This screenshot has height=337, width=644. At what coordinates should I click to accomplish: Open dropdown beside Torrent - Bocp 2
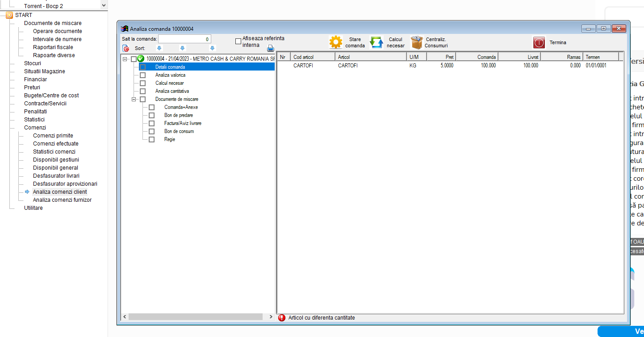click(104, 5)
